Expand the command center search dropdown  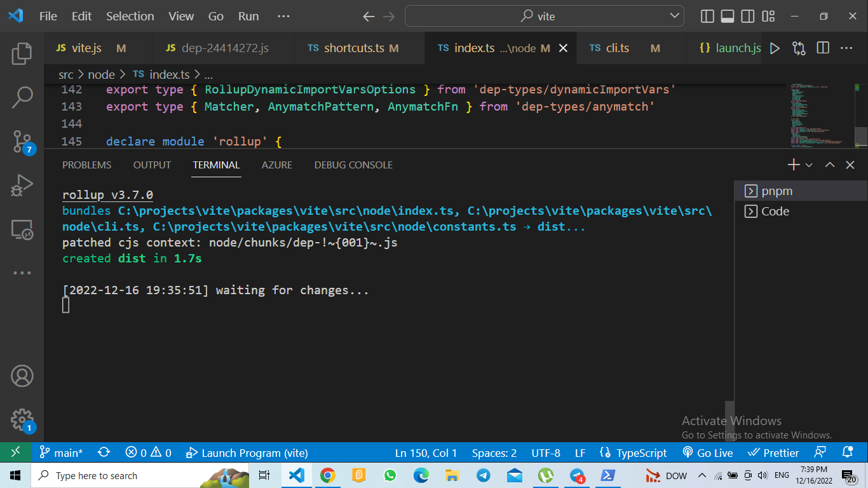coord(674,16)
